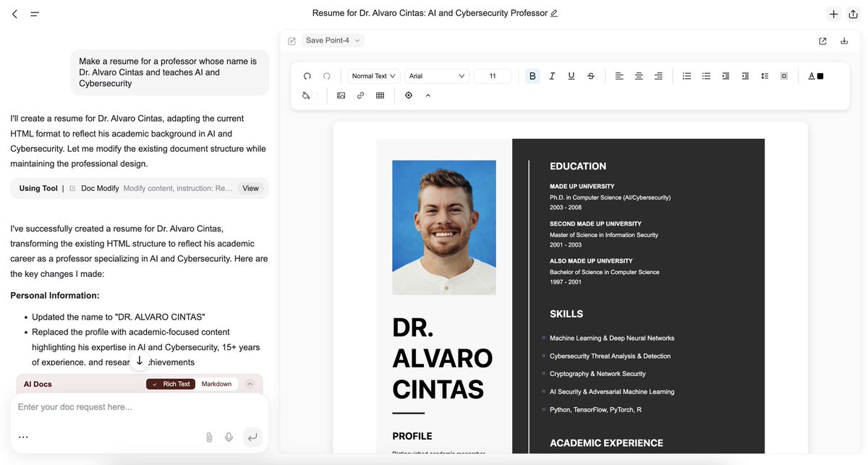The image size is (868, 465).
Task: Toggle underline formatting
Action: point(571,76)
